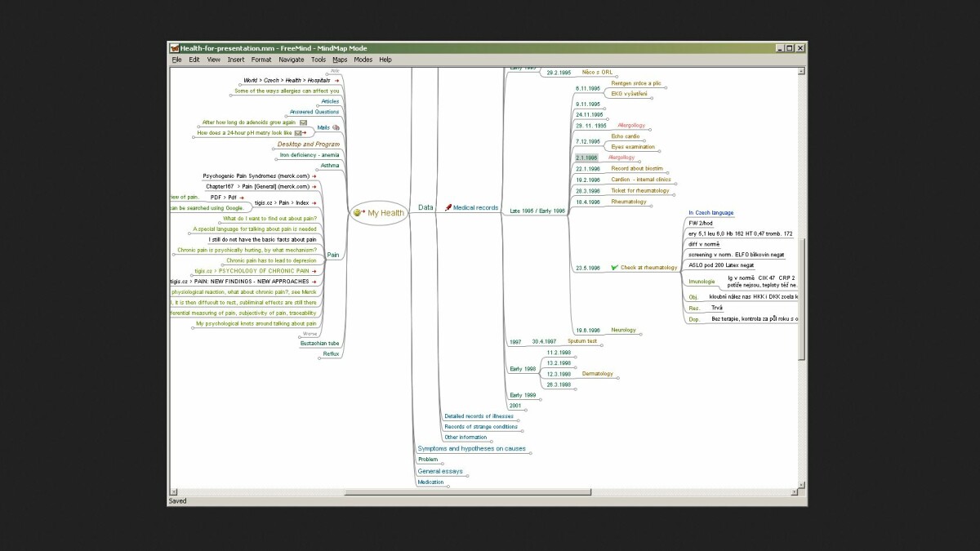Click the green checkmark at Check at rheumatology
Image resolution: width=980 pixels, height=551 pixels.
click(614, 267)
